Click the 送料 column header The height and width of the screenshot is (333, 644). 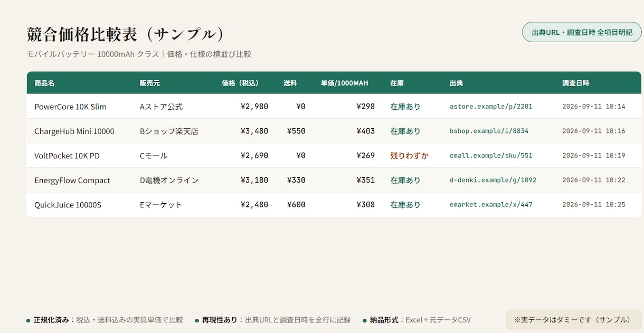[290, 83]
